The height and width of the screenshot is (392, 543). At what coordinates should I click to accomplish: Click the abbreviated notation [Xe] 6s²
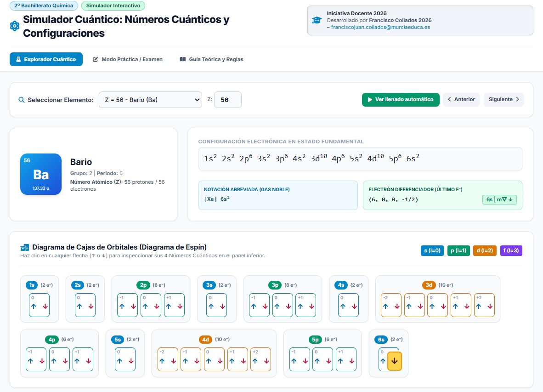click(x=217, y=199)
